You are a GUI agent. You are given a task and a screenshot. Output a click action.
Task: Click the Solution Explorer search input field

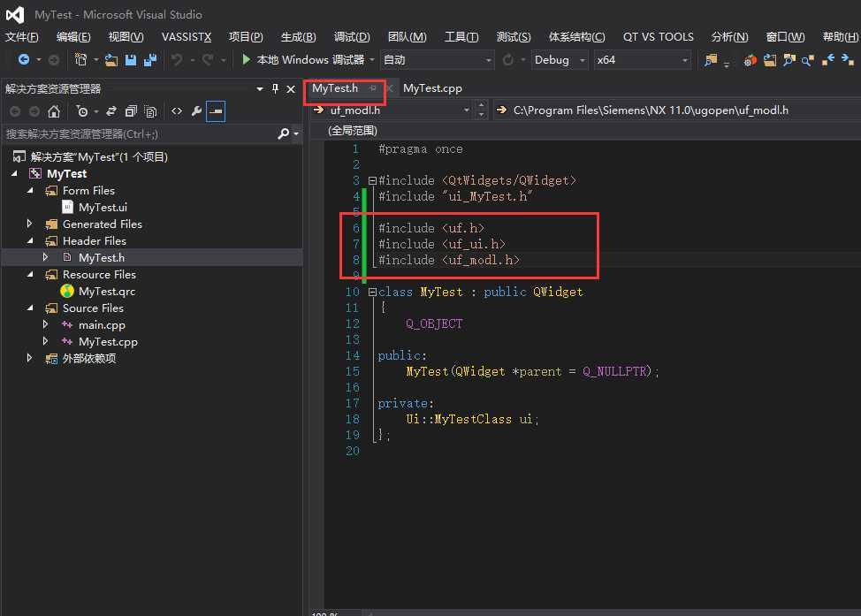coord(140,133)
